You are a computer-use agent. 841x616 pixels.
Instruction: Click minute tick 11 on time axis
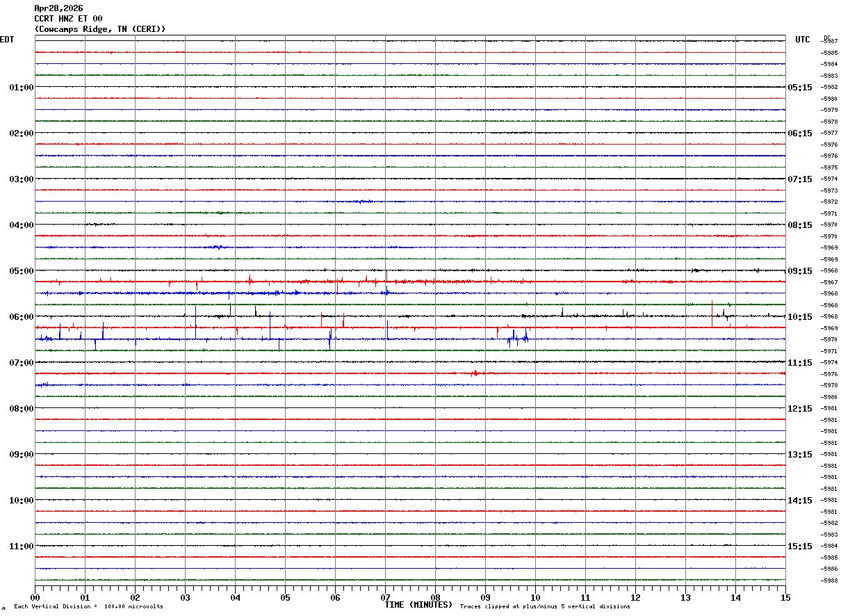coord(585,597)
